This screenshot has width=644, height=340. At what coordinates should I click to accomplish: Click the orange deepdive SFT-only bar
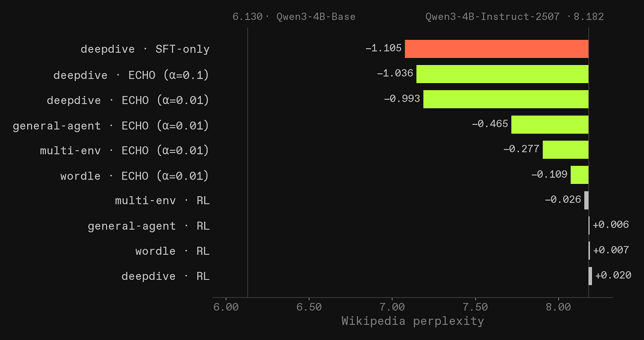point(497,49)
